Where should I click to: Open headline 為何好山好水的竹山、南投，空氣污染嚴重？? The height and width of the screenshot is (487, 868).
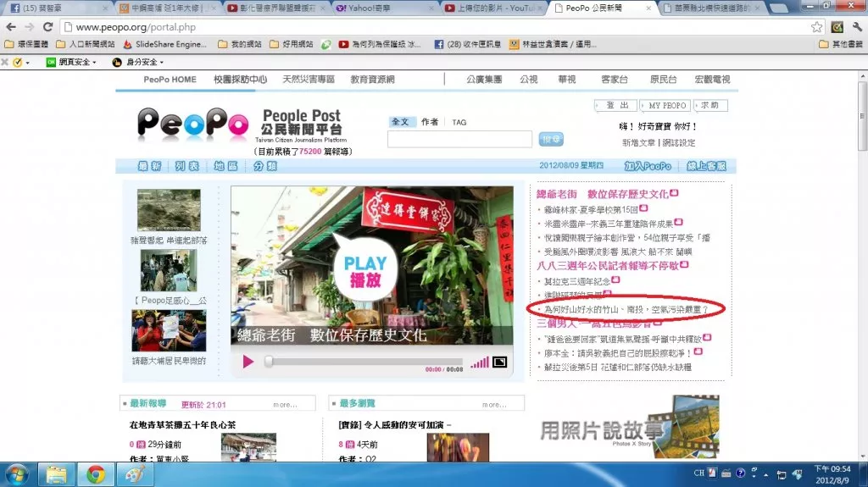(626, 309)
